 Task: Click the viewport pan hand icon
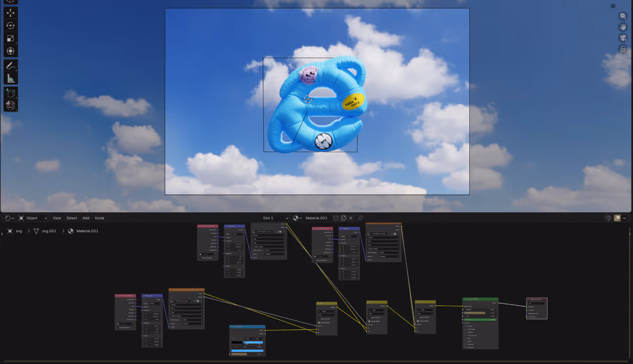coord(623,27)
